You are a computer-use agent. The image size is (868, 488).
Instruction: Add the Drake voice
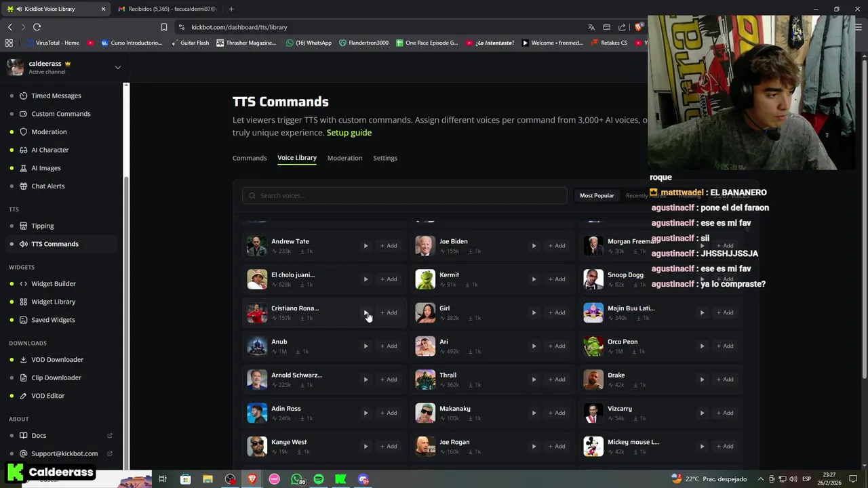coord(725,380)
